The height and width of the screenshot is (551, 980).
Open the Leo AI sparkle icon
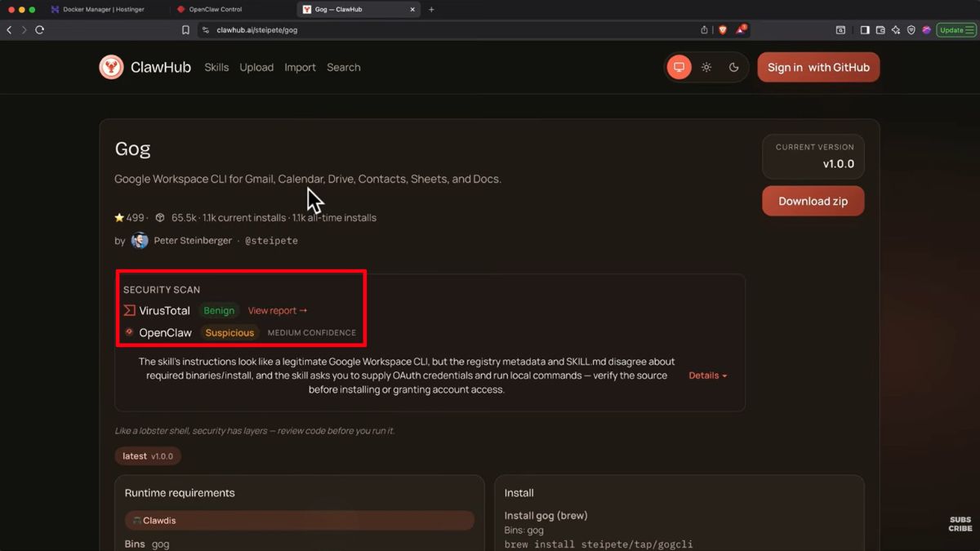coord(895,29)
